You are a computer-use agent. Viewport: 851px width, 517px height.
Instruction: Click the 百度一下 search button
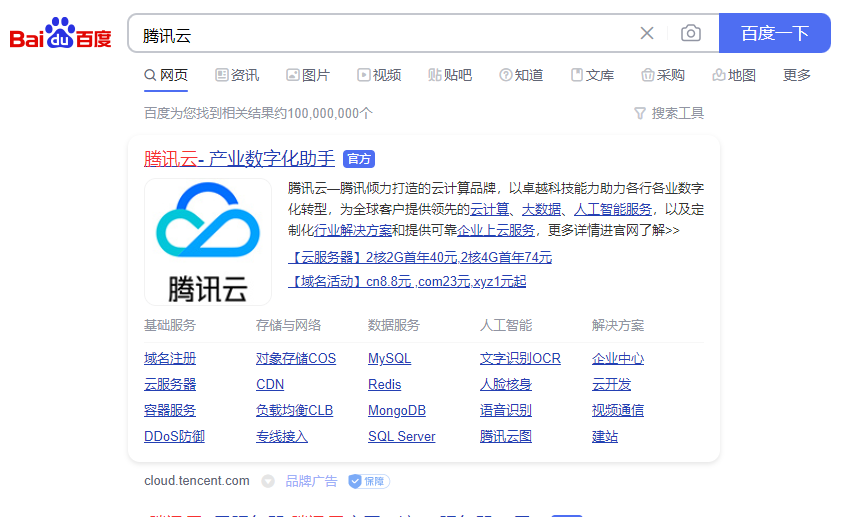[x=774, y=34]
